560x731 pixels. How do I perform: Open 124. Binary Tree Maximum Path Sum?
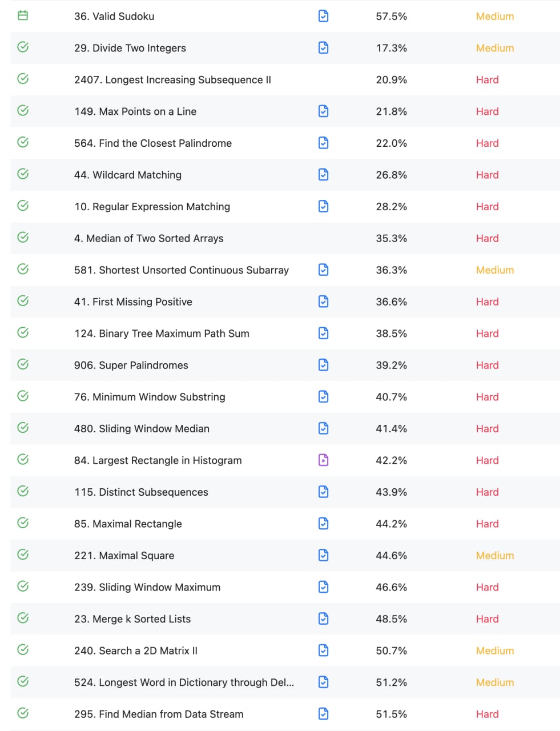(x=162, y=334)
